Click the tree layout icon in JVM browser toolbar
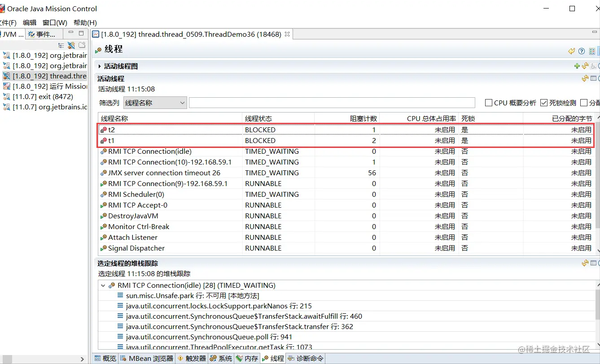Image resolution: width=600 pixels, height=364 pixels. coord(61,45)
